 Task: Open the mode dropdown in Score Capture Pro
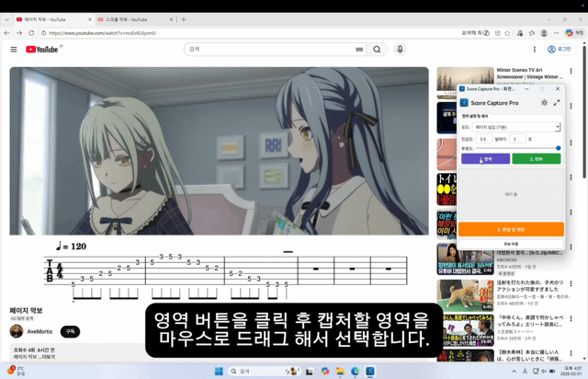click(x=516, y=127)
